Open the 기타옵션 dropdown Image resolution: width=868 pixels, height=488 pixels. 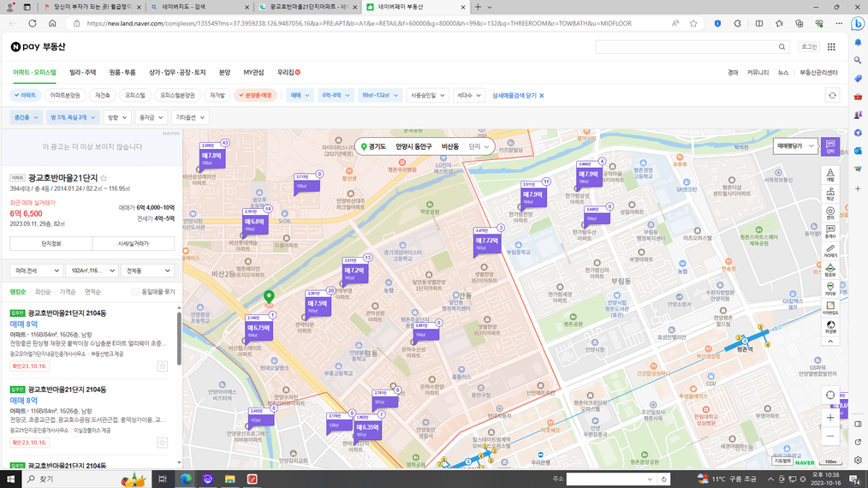point(190,117)
